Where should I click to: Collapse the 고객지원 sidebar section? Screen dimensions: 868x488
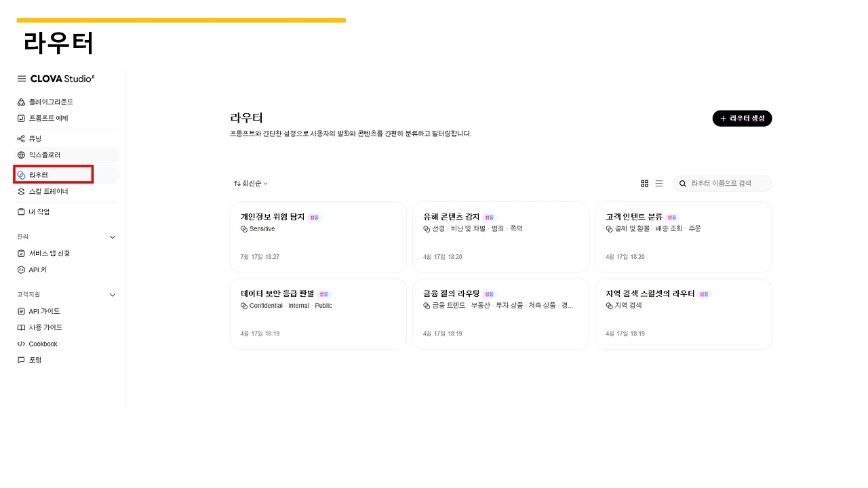point(112,295)
